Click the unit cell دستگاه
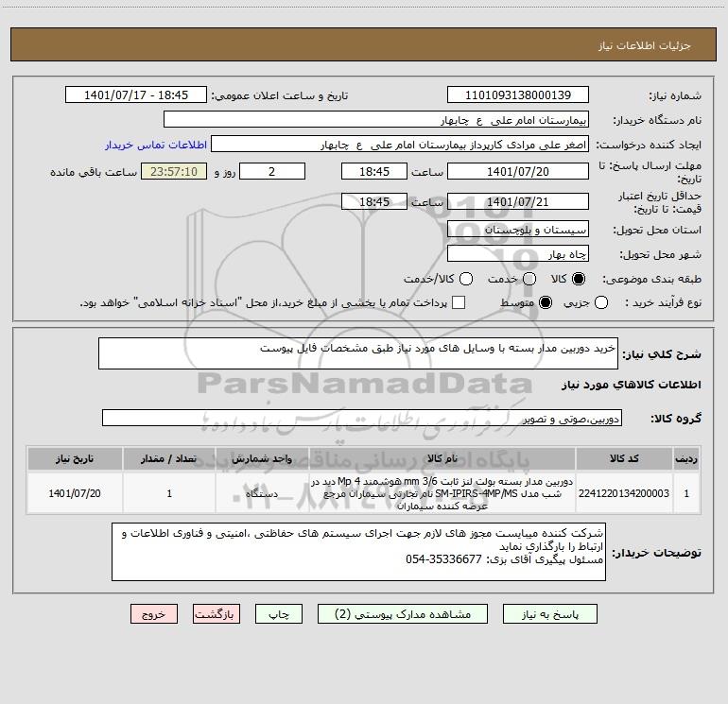 coord(262,493)
